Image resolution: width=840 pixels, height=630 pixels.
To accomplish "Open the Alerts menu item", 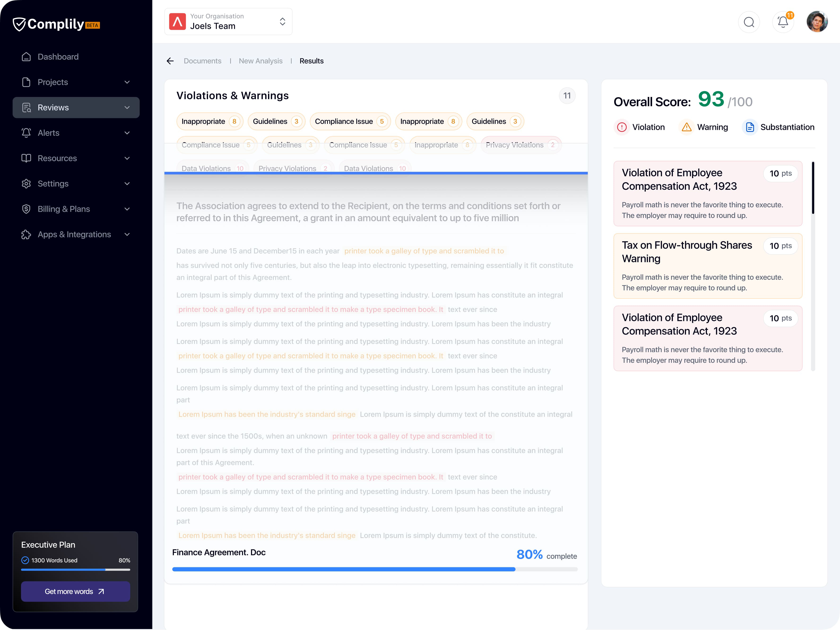I will [x=76, y=133].
